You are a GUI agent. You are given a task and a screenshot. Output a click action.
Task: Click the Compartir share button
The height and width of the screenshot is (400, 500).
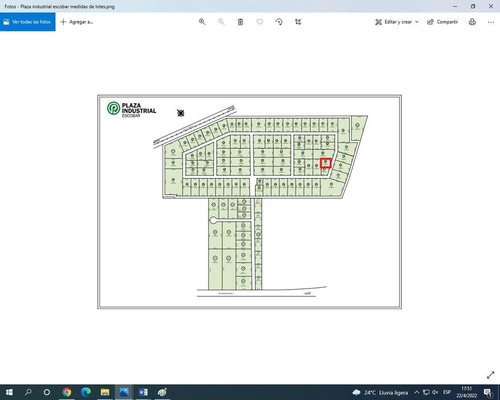click(x=443, y=22)
